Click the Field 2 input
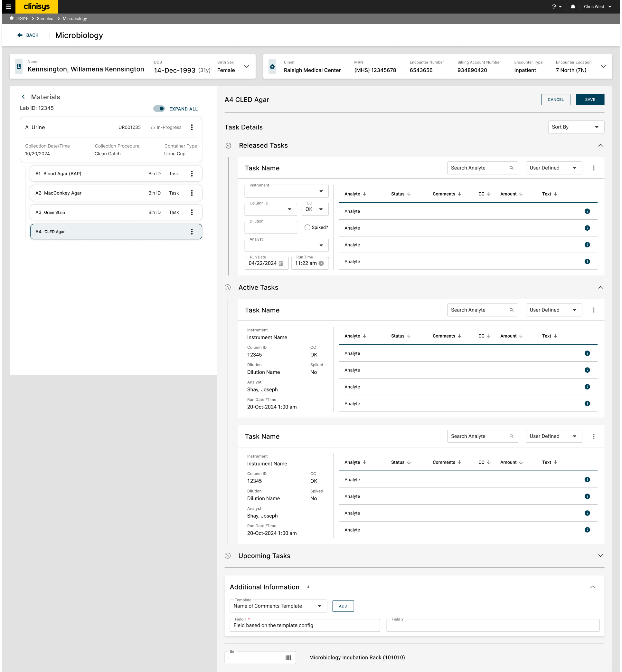Image resolution: width=622 pixels, height=672 pixels. click(x=493, y=625)
